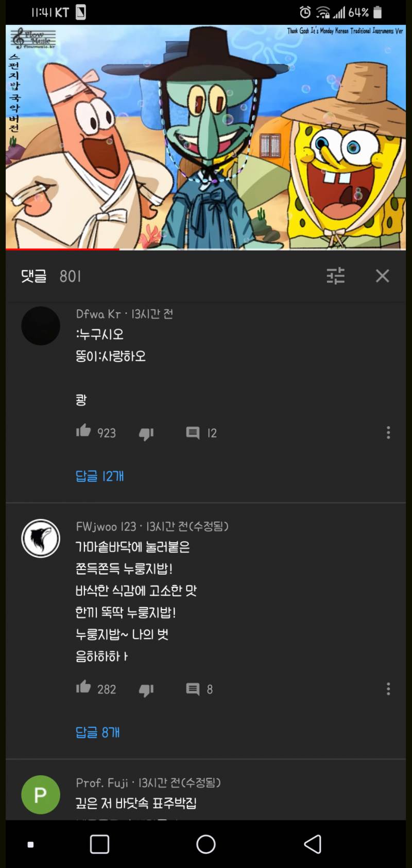Dislike the FWjwoo 123 comment
412x868 pixels.
point(146,690)
